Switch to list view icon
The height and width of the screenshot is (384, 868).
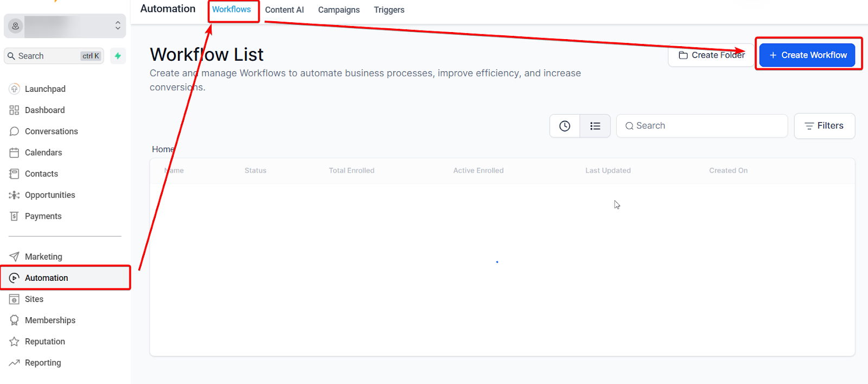[x=595, y=126]
